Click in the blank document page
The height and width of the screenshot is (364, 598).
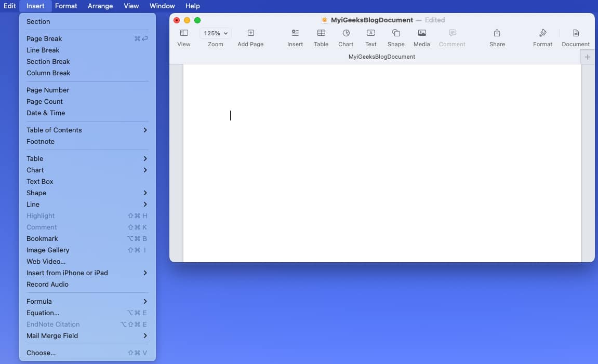tap(382, 163)
